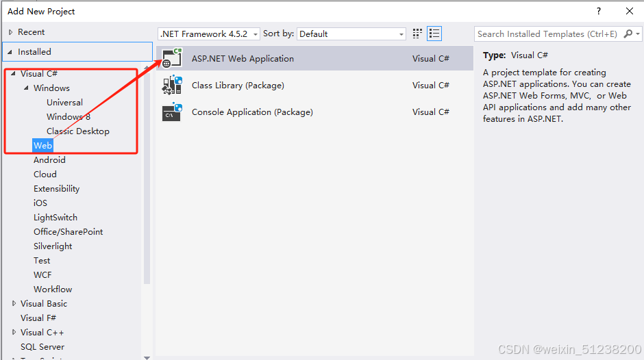Select the Workflow category
The height and width of the screenshot is (360, 644).
(x=53, y=289)
